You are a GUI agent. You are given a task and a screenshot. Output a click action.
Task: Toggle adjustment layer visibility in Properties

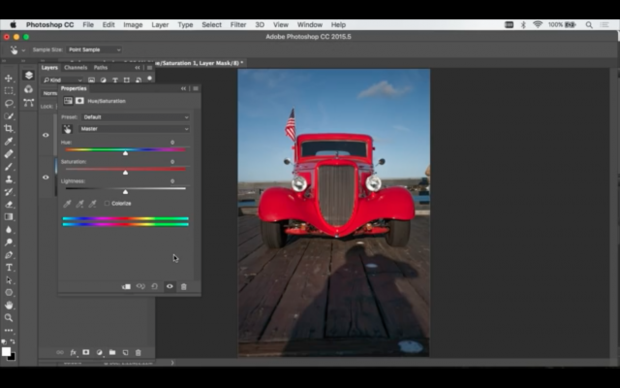(x=170, y=286)
